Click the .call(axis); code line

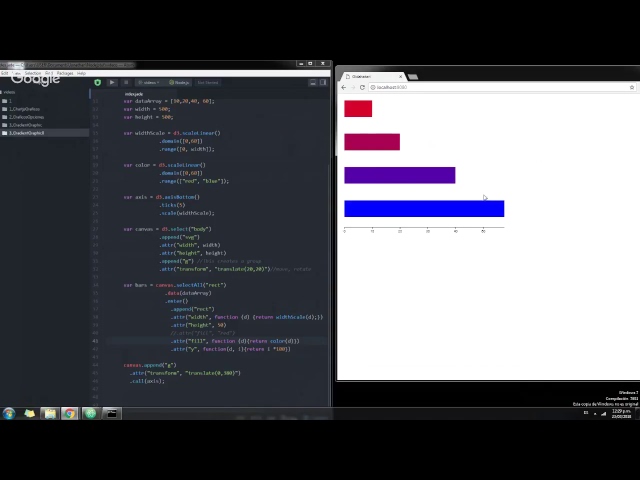point(147,381)
